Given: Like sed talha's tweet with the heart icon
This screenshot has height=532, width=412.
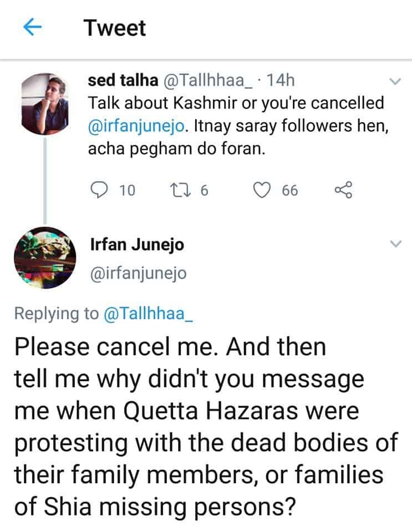Looking at the screenshot, I should pyautogui.click(x=261, y=190).
